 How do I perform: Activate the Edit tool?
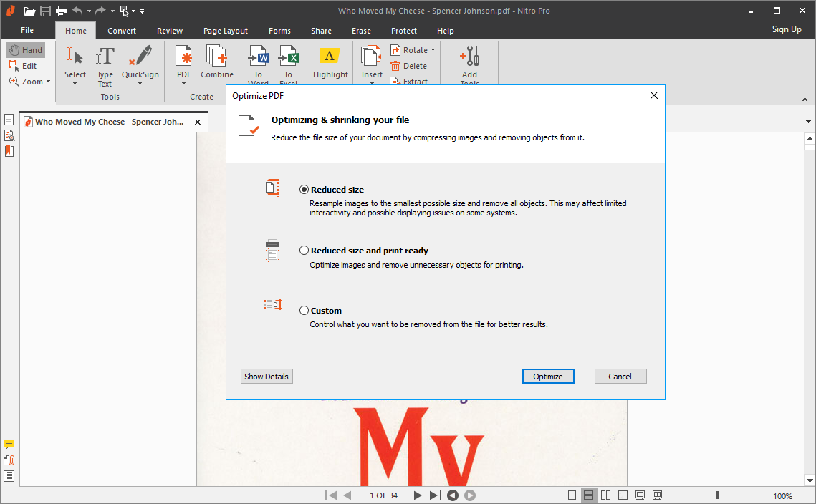[23, 66]
